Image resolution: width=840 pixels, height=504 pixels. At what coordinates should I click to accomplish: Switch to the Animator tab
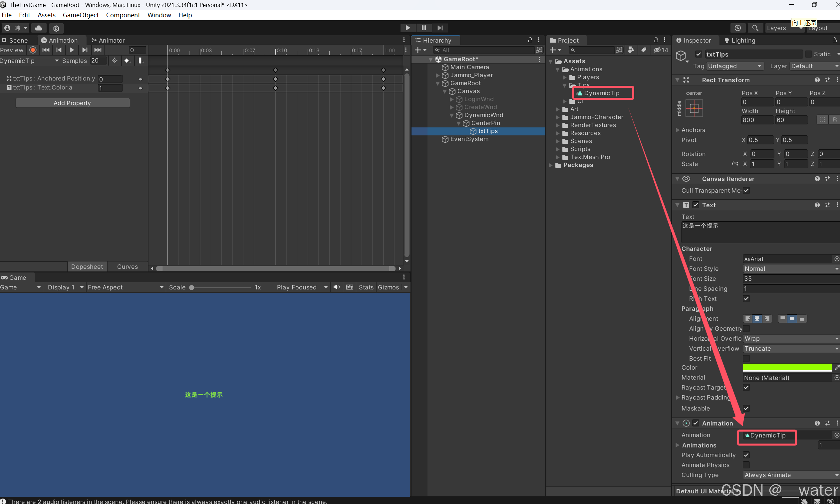(108, 40)
